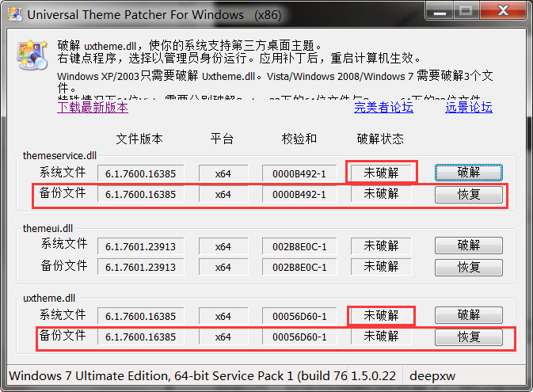This screenshot has width=533, height=392.
Task: Click the themeservice.dll group label
Action: (x=59, y=155)
